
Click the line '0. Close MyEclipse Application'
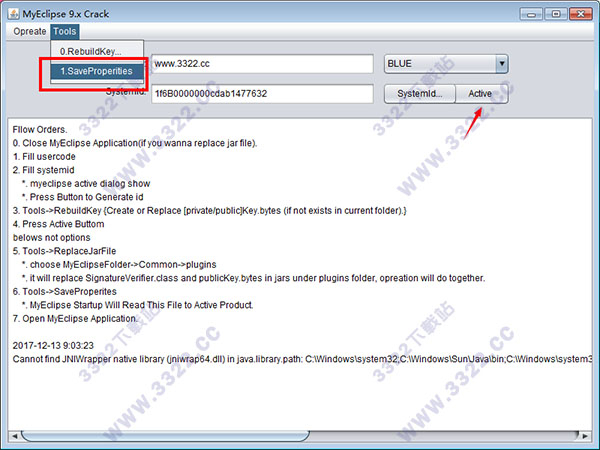click(x=135, y=143)
